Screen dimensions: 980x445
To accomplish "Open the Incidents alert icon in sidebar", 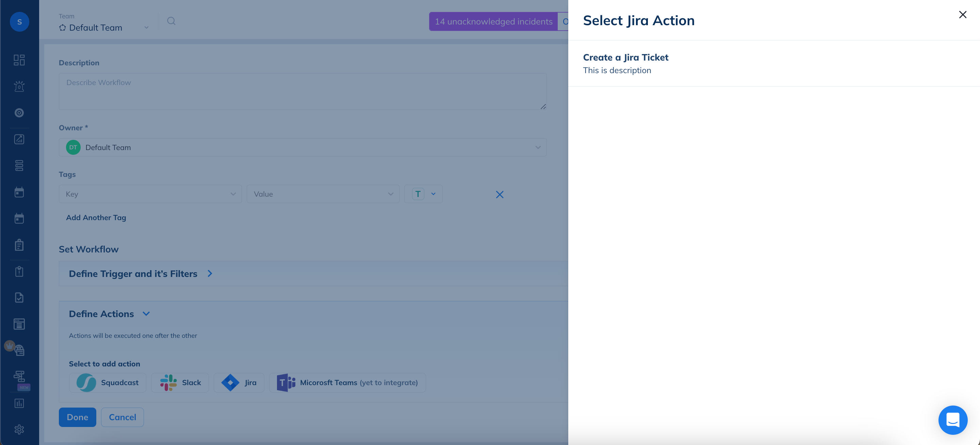I will tap(19, 86).
